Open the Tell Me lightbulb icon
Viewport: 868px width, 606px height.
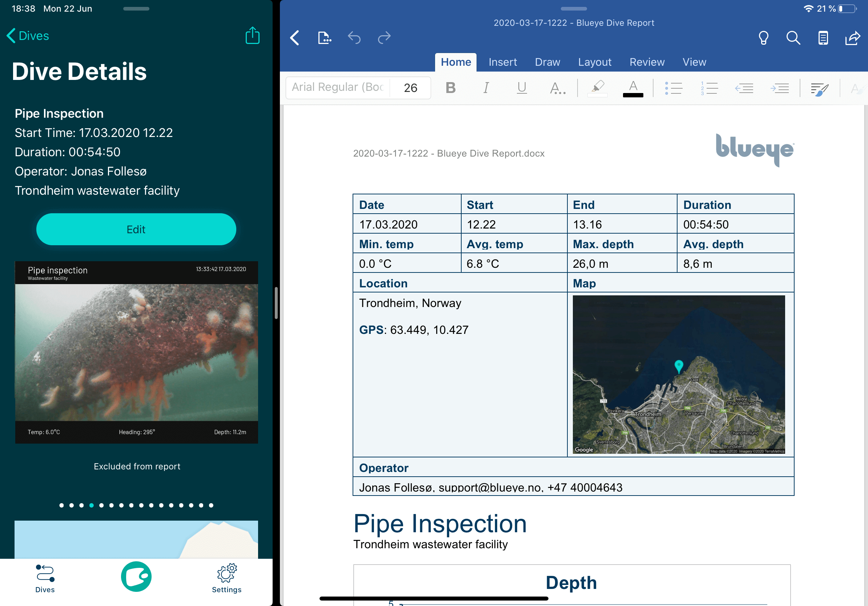tap(763, 38)
